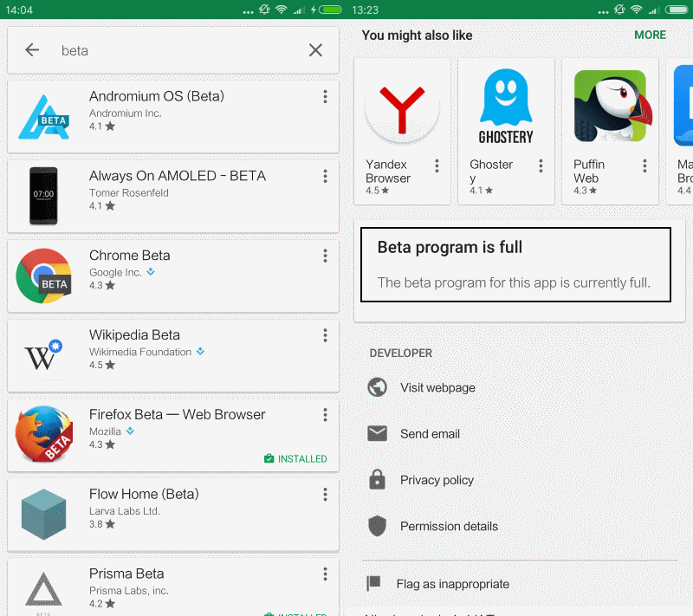Open the Chrome Beta app icon
Image resolution: width=693 pixels, height=616 pixels.
click(x=43, y=276)
